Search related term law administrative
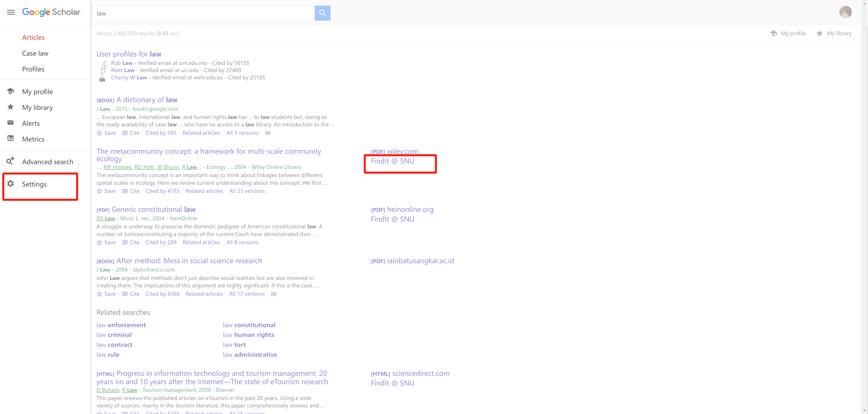The image size is (868, 414). click(250, 355)
